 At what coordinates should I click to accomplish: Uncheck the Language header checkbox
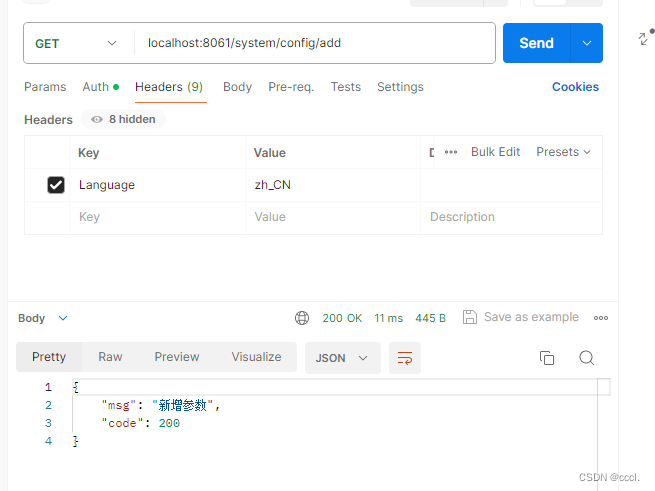point(56,185)
